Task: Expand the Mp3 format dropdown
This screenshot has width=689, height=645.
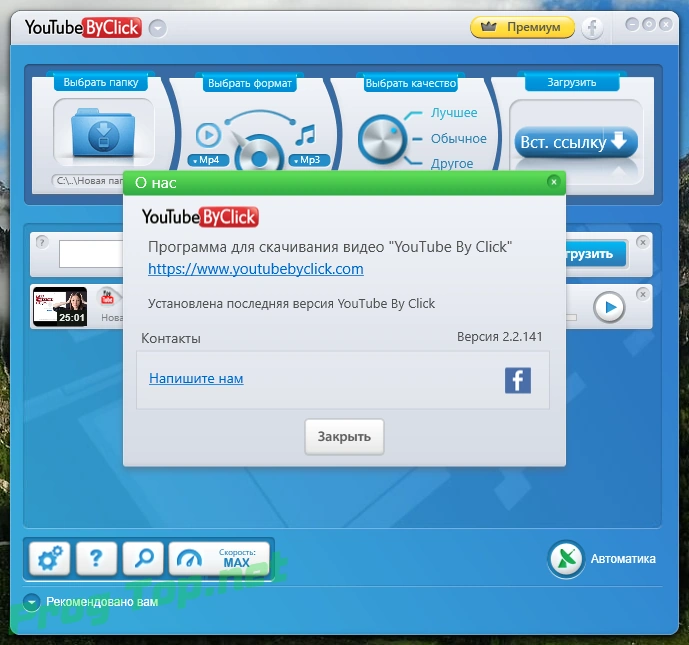Action: pos(309,160)
